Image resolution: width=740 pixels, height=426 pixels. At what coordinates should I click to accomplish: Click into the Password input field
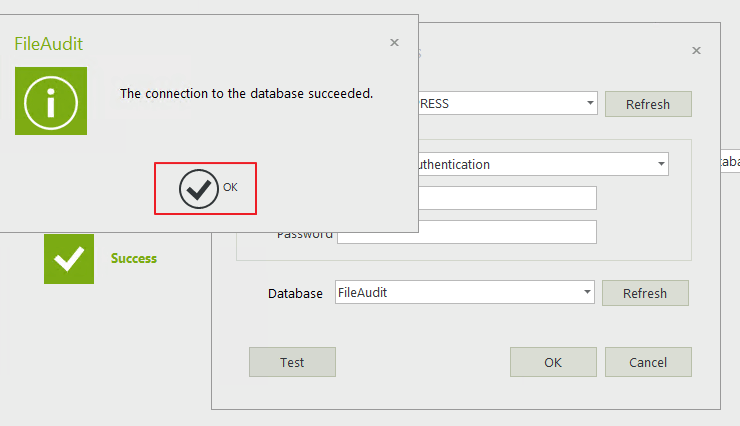click(466, 233)
